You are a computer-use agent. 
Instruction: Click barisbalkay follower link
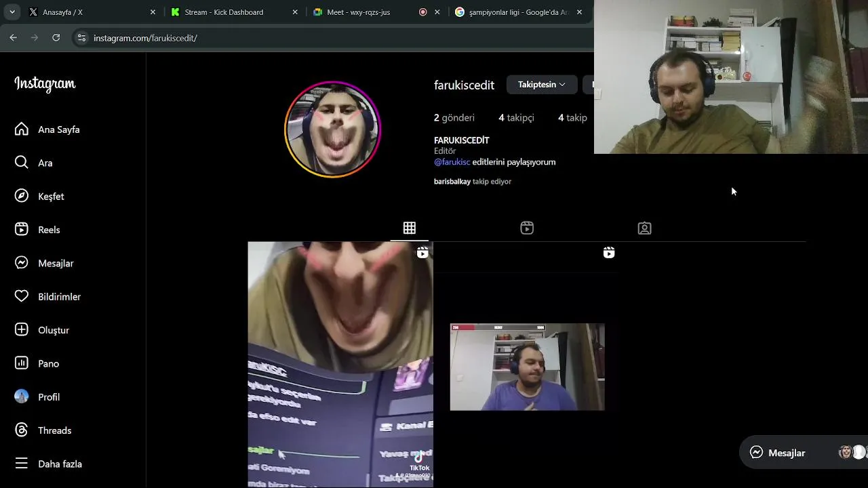(x=452, y=182)
